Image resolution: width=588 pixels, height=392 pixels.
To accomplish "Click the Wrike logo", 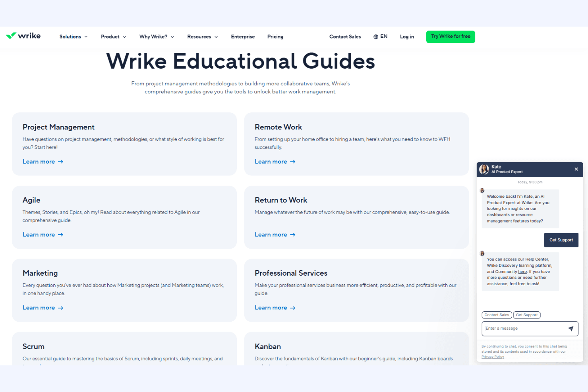I will pos(23,36).
